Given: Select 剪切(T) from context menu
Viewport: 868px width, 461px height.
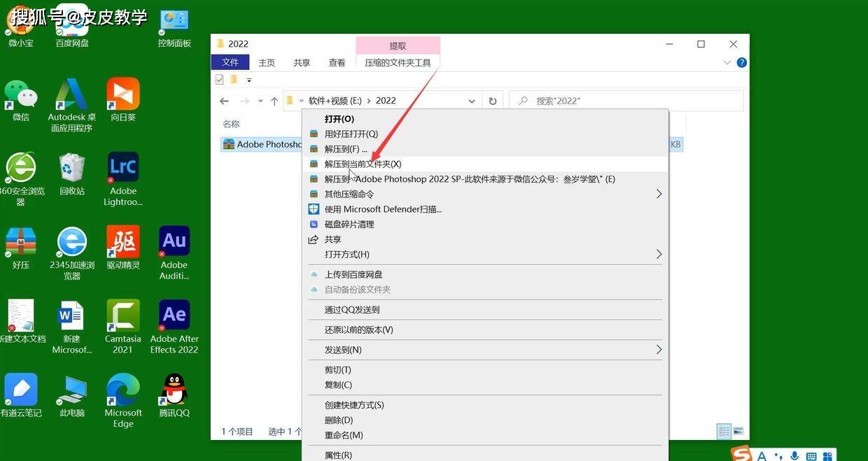Looking at the screenshot, I should pyautogui.click(x=486, y=369).
